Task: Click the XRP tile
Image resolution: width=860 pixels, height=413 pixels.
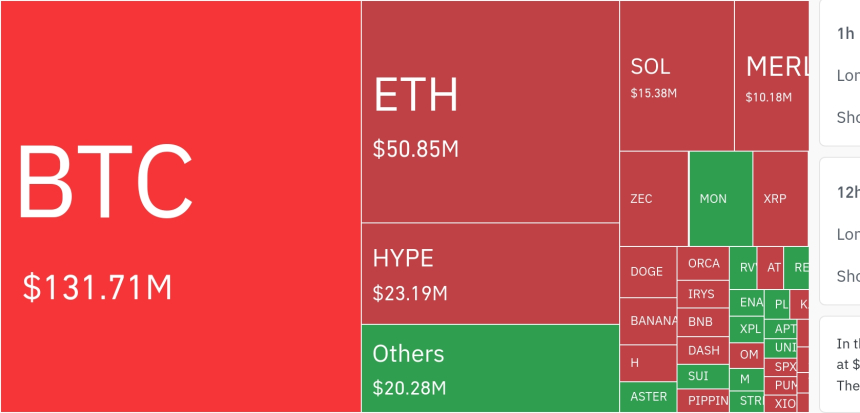Action: (x=780, y=198)
